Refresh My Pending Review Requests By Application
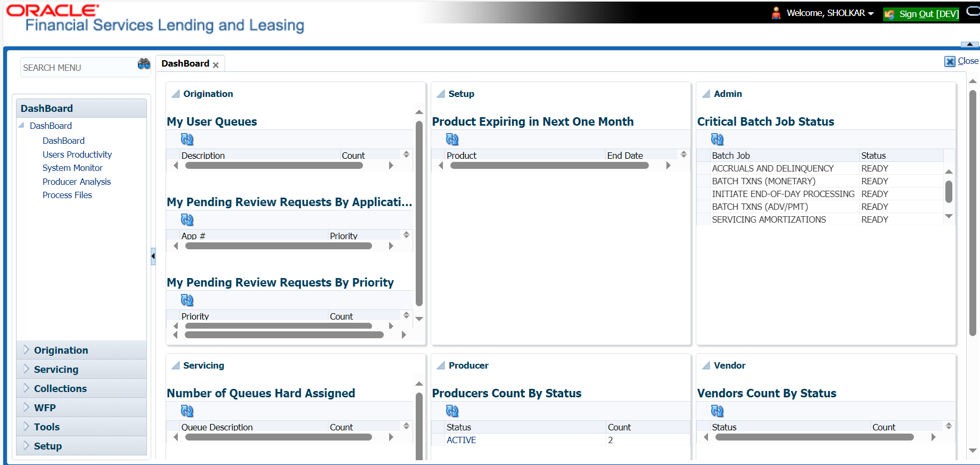Screen dimensions: 980x465 tap(187, 220)
